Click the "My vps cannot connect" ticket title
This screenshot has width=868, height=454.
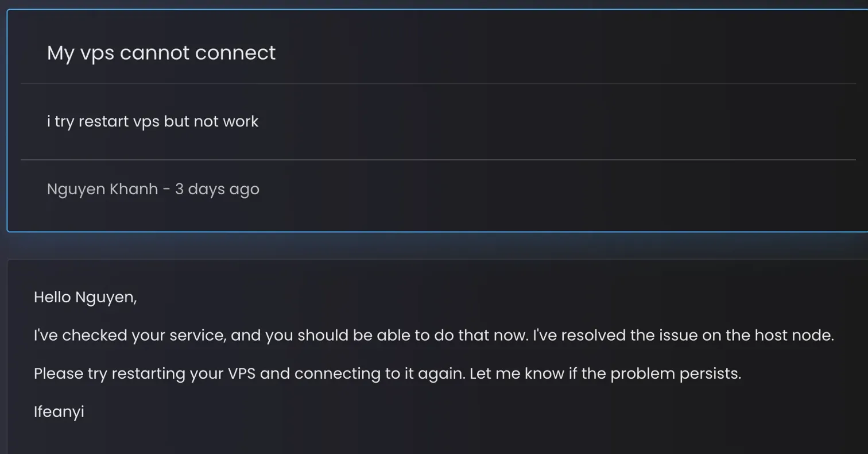pos(161,53)
